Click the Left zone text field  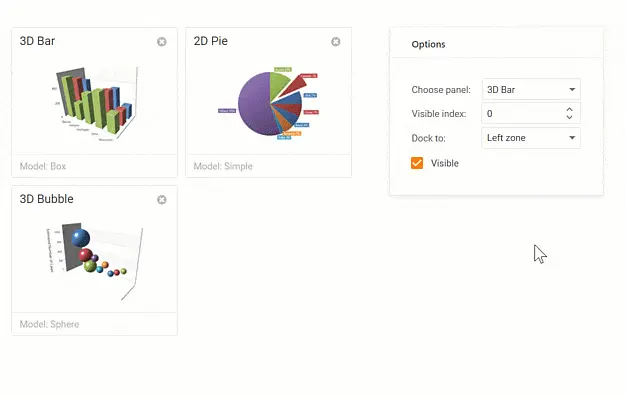[x=531, y=138]
